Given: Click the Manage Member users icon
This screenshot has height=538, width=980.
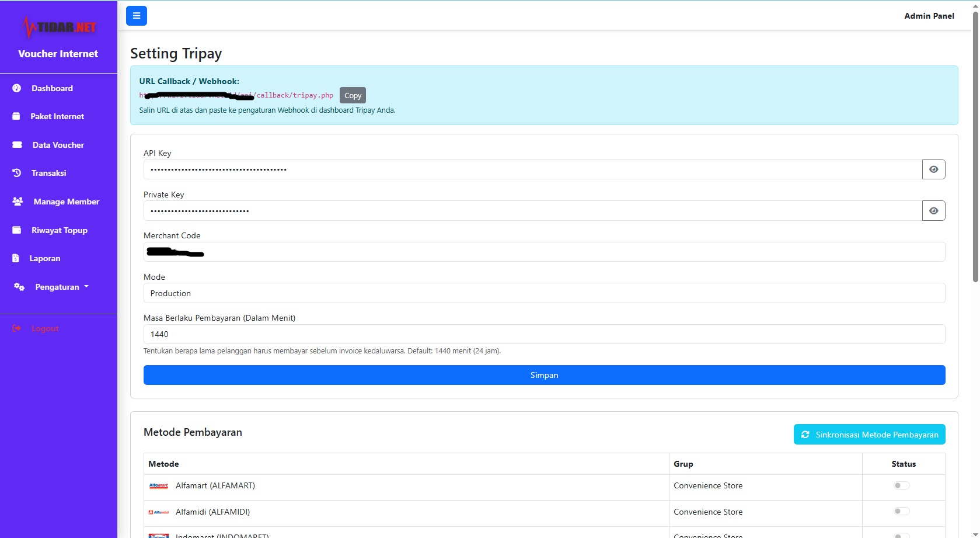Looking at the screenshot, I should coord(18,202).
